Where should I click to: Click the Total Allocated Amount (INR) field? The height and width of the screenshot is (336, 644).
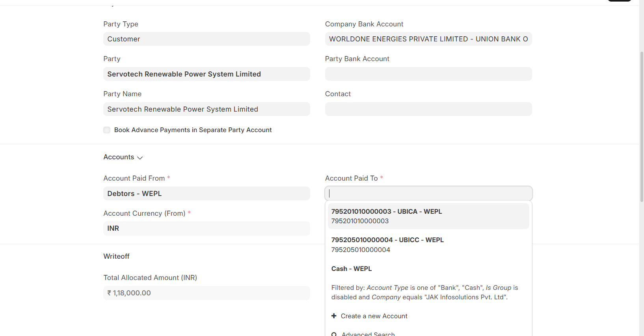point(207,293)
